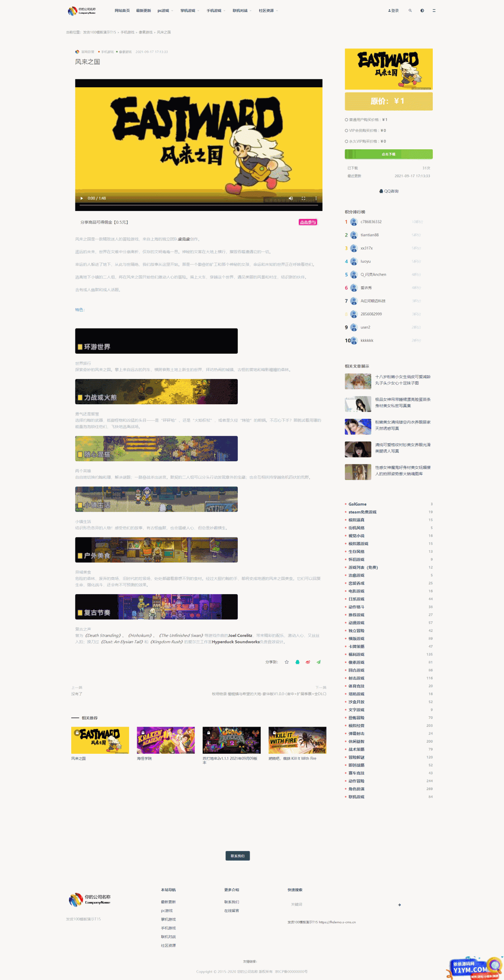Play the Eastward trailer video
This screenshot has width=504, height=980.
pyautogui.click(x=82, y=198)
